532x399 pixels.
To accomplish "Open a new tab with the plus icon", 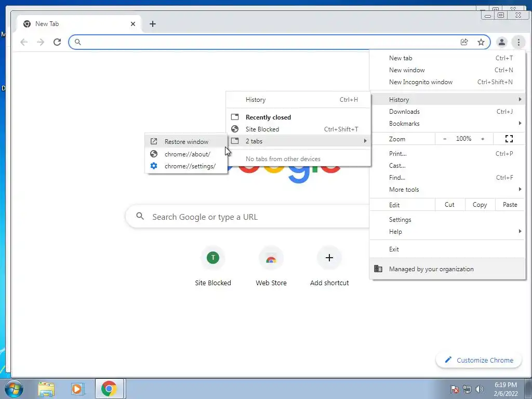I will pyautogui.click(x=153, y=24).
